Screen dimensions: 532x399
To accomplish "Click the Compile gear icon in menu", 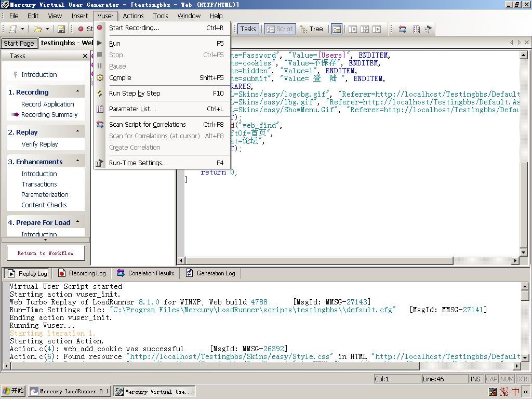I will [100, 78].
